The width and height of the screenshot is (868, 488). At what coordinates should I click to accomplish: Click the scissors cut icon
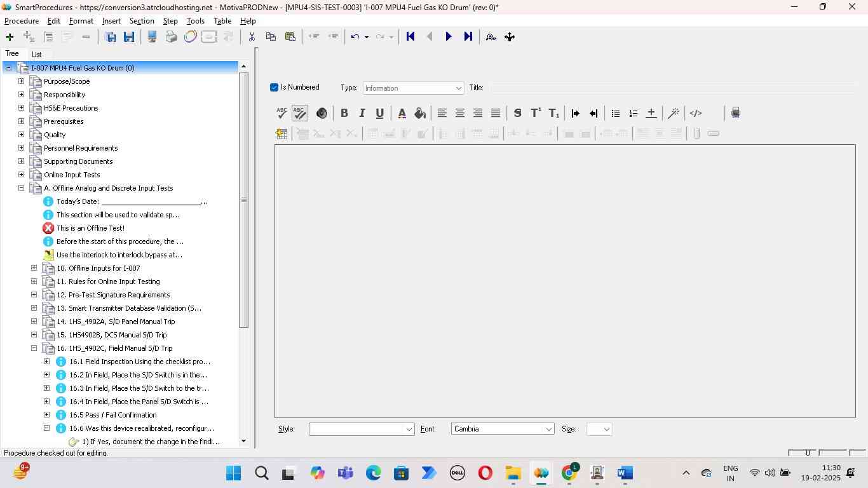click(x=252, y=37)
